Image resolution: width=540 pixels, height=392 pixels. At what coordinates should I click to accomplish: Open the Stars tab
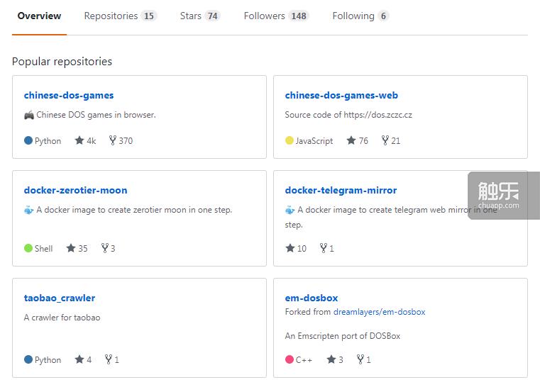(x=199, y=16)
